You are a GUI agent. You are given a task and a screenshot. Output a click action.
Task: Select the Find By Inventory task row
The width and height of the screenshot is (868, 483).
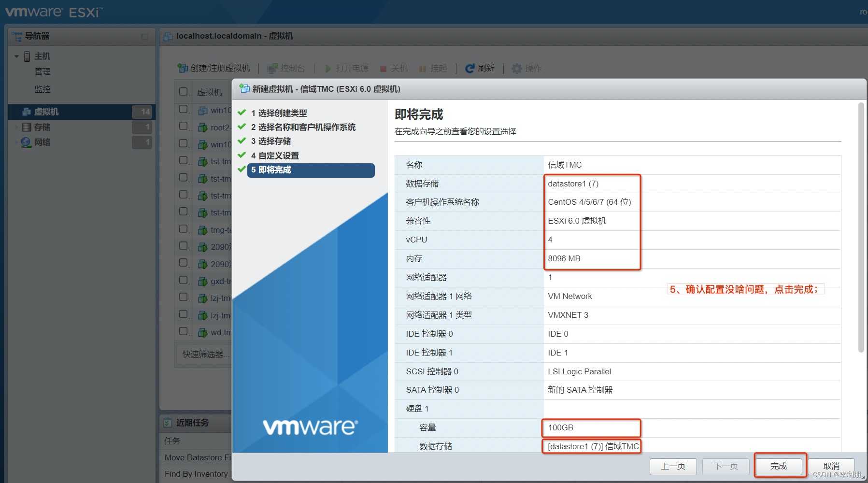coord(197,474)
